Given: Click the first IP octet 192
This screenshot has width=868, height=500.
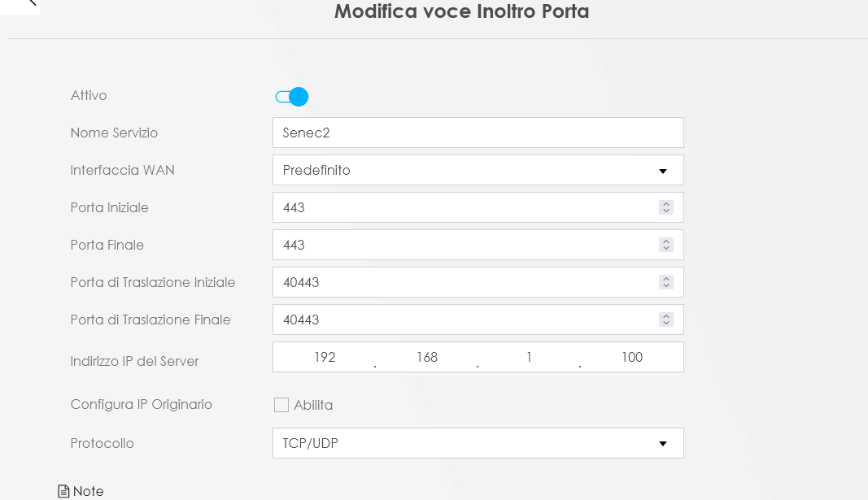Looking at the screenshot, I should click(325, 357).
